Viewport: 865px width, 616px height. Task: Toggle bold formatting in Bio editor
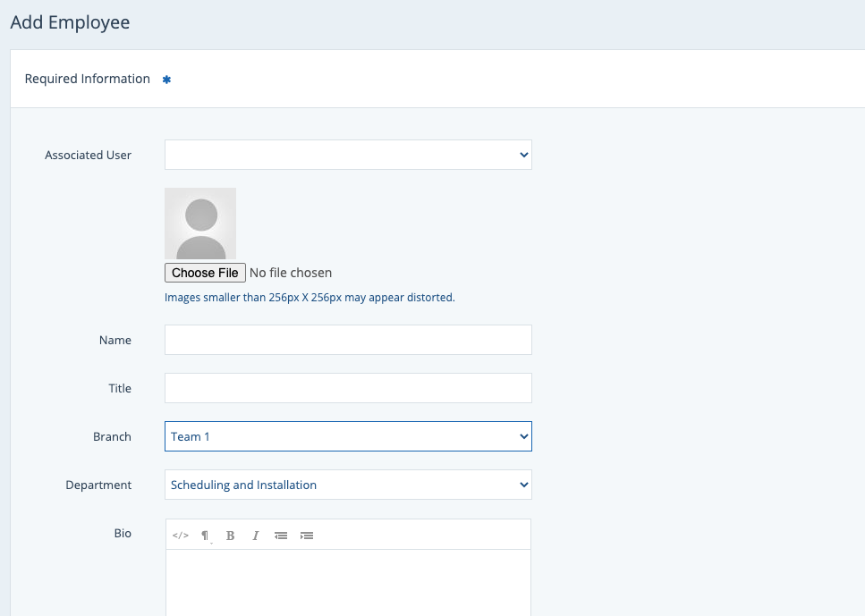pyautogui.click(x=230, y=536)
